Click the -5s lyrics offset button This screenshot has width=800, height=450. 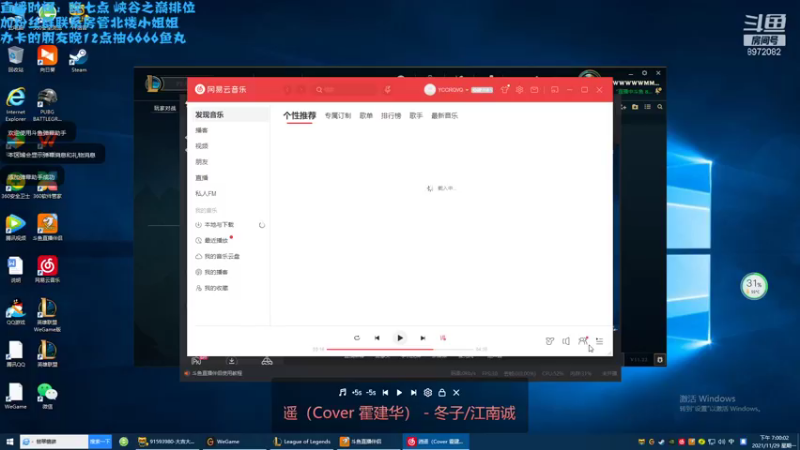[x=371, y=392]
